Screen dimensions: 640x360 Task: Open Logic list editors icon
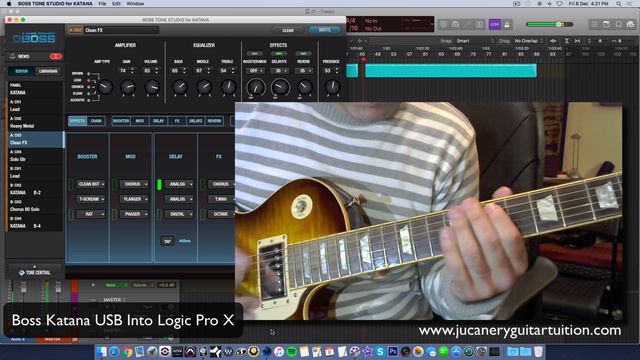(x=594, y=24)
